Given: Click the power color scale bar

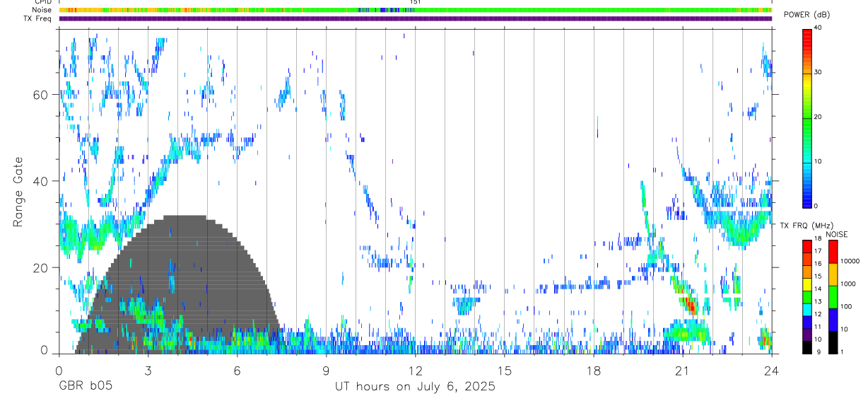Looking at the screenshot, I should [x=807, y=117].
